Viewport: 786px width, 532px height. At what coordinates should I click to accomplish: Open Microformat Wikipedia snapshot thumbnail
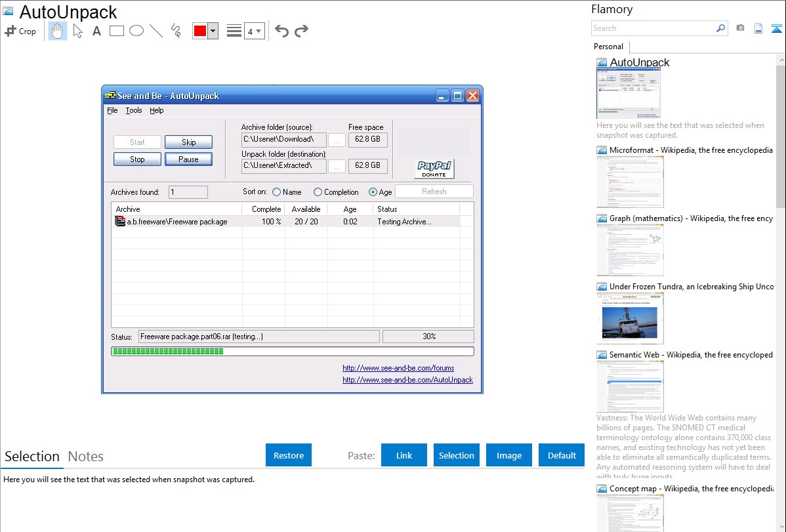[x=630, y=182]
